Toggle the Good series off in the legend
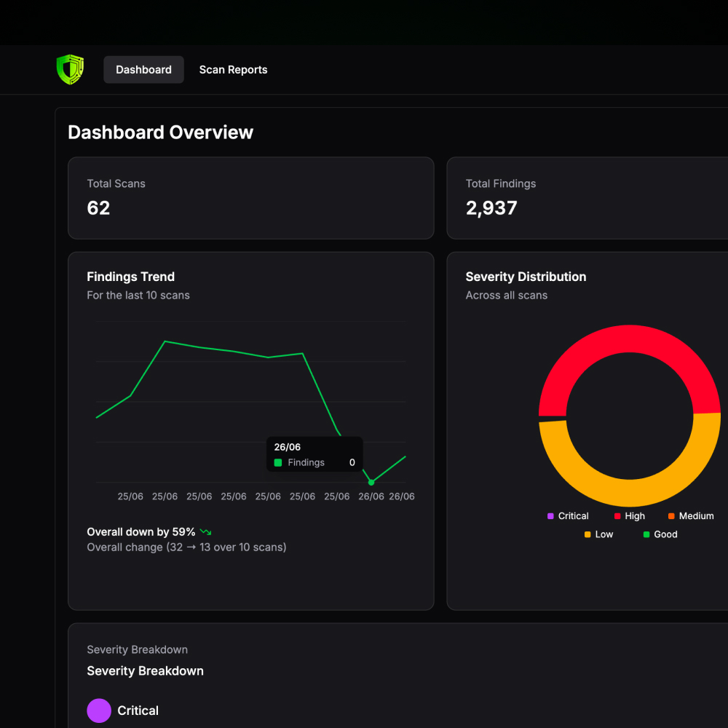 [x=660, y=534]
